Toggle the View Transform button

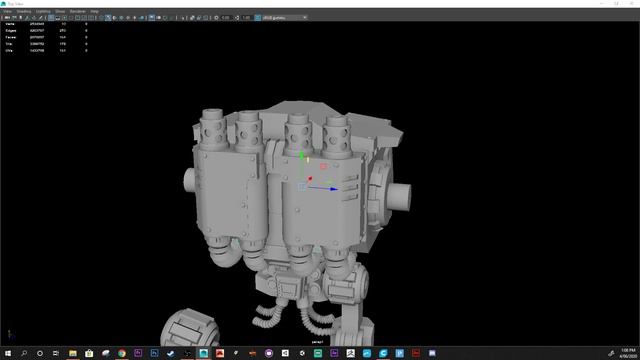point(258,18)
